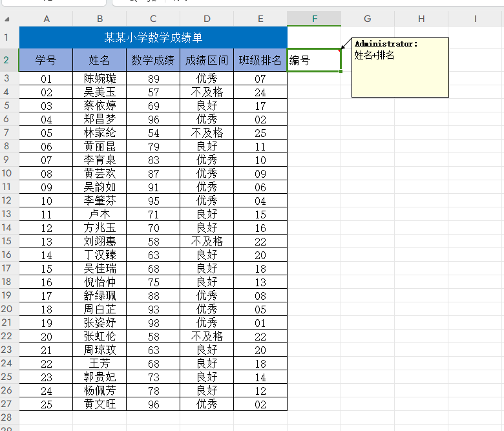The image size is (504, 431).
Task: Select column E header
Action: pos(260,19)
